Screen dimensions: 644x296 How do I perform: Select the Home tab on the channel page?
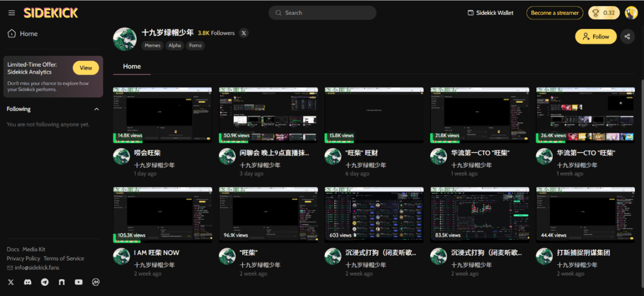tap(132, 67)
